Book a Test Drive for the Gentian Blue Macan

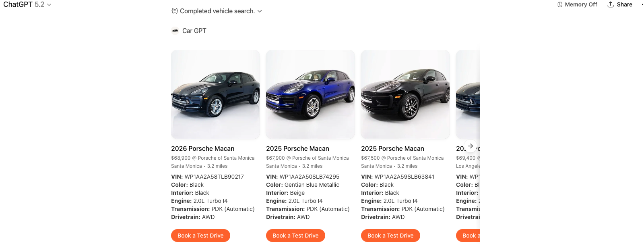(x=295, y=235)
